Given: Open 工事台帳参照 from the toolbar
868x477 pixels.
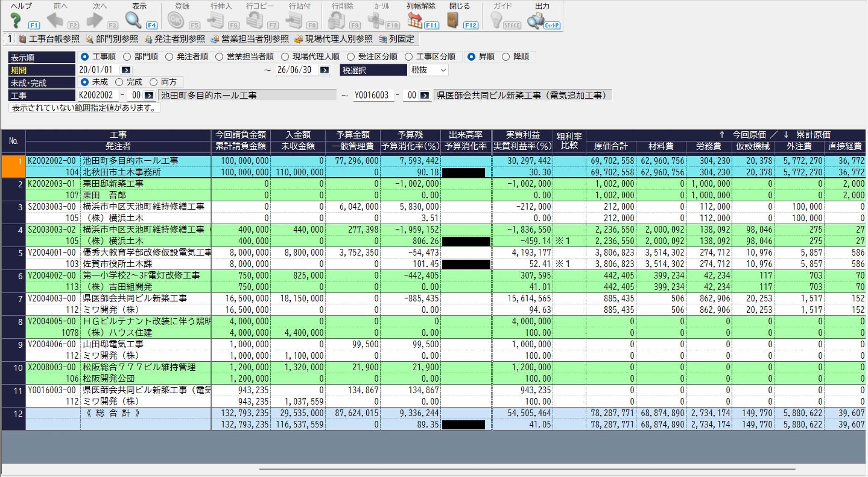Looking at the screenshot, I should coord(49,39).
